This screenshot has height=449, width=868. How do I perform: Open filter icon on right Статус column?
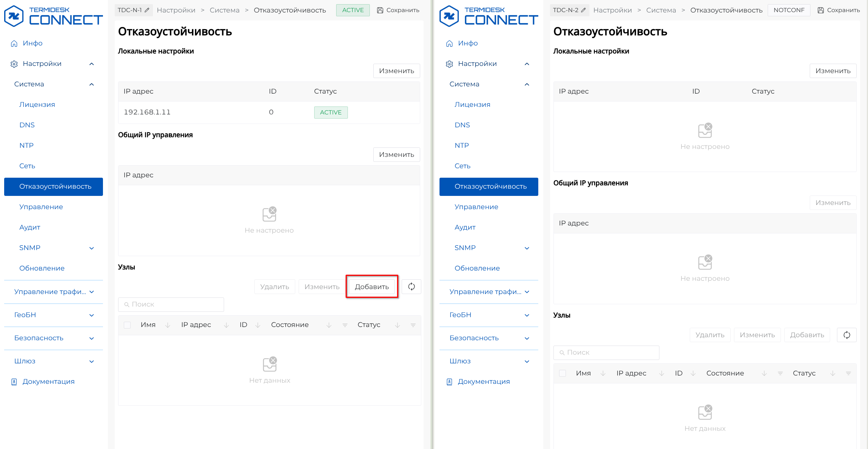[x=848, y=373]
